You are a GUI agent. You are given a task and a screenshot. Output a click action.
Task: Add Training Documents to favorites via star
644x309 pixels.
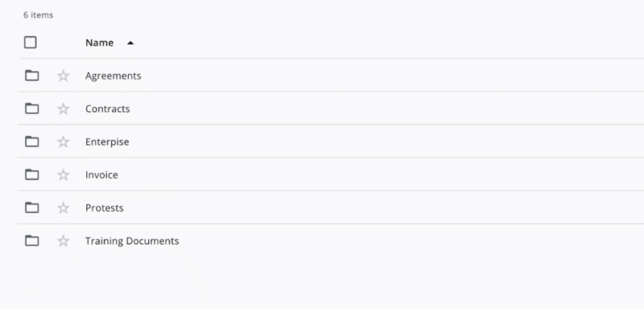coord(64,241)
